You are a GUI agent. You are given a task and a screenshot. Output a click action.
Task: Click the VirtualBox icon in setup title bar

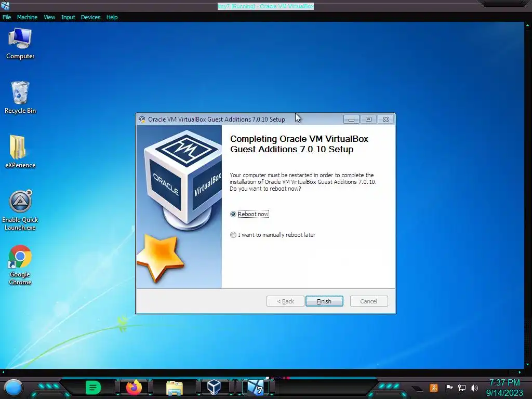pos(142,119)
